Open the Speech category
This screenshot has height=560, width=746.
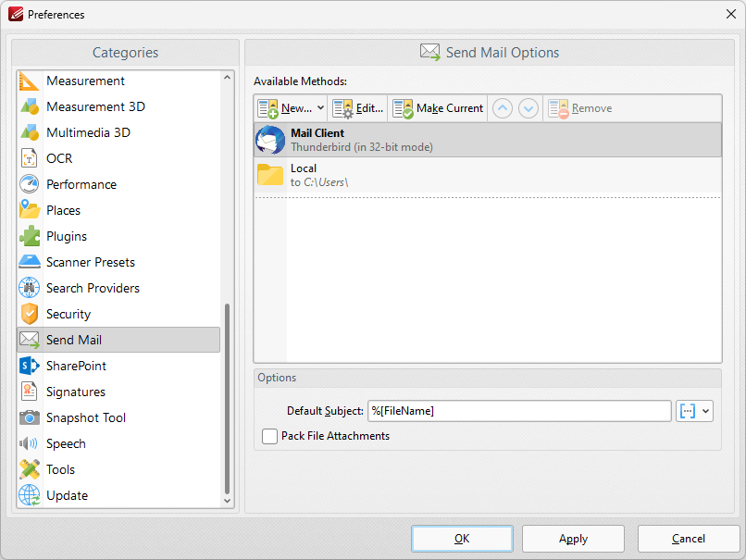pos(118,443)
